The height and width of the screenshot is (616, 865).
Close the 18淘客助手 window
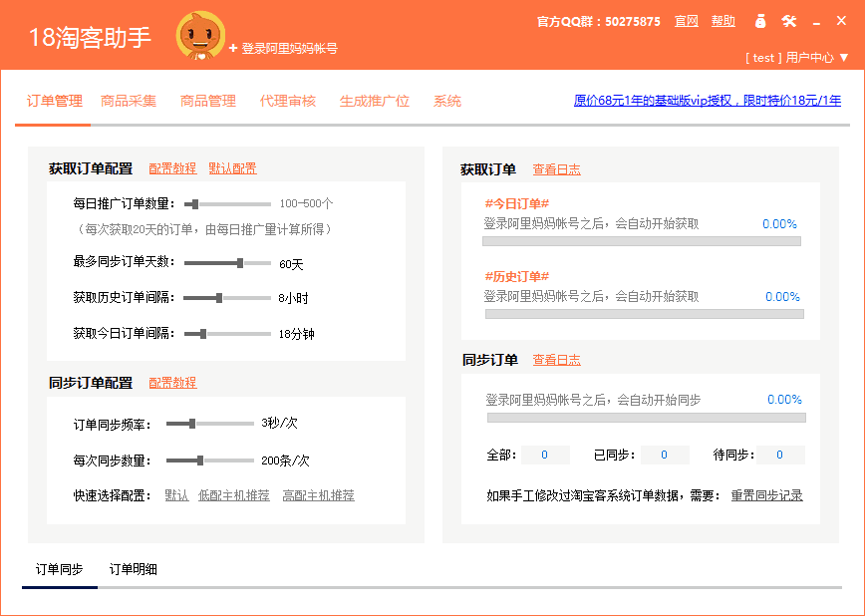(843, 21)
